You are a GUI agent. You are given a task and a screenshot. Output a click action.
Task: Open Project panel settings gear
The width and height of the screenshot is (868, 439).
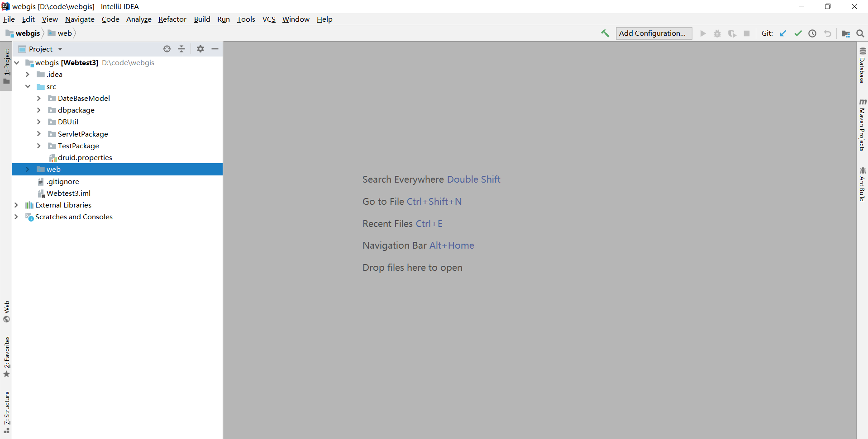tap(200, 49)
